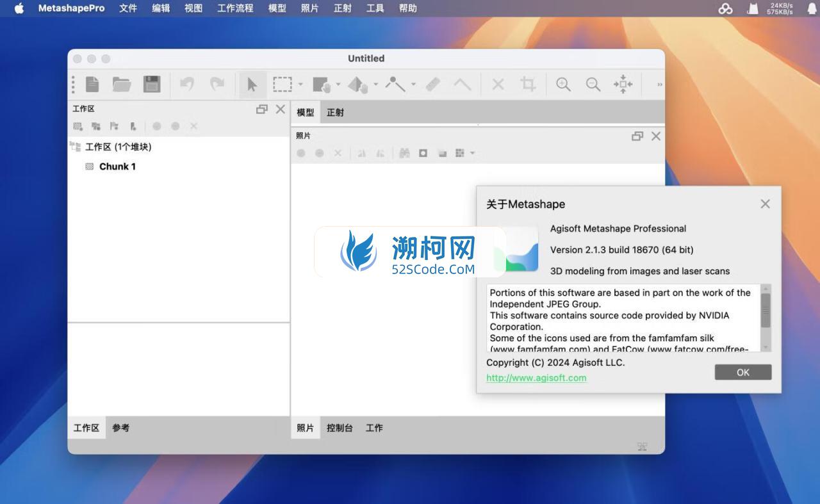Viewport: 820px width, 504px height.
Task: Switch to the 工作 bottom tab
Action: 374,428
